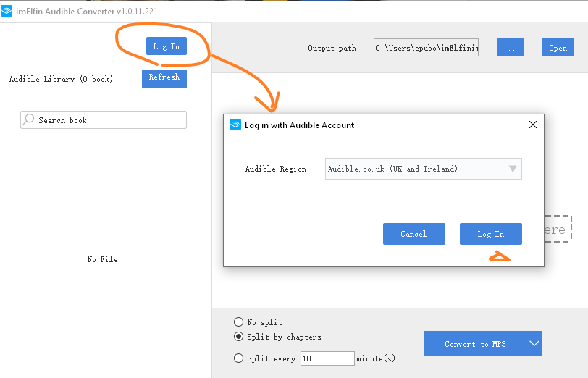Click the Log In button above the library
This screenshot has height=378, width=588.
167,46
